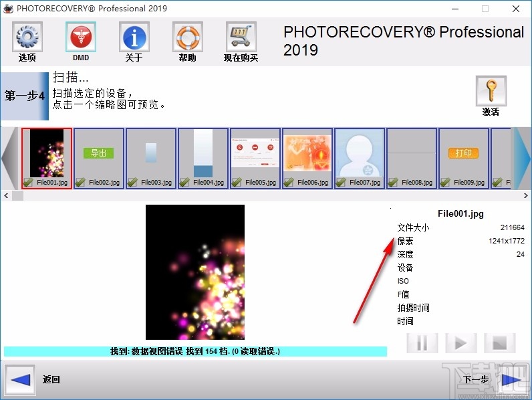Viewport: 532px width, 400px height.
Task: Click the 第一步4 step indicator
Action: pyautogui.click(x=25, y=96)
